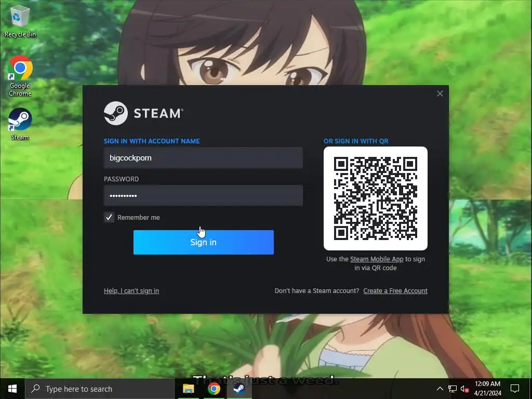532x399 pixels.
Task: Click the QR code image
Action: [376, 198]
